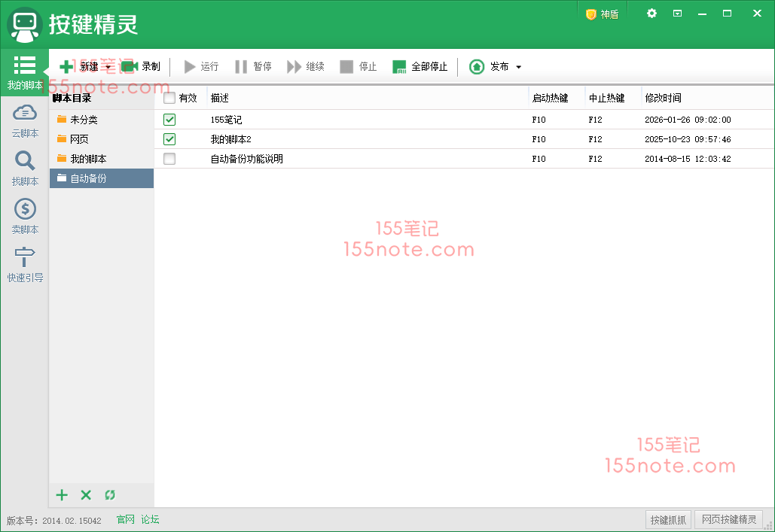Enable the 自动备份功能说明 script checkbox

pos(169,159)
